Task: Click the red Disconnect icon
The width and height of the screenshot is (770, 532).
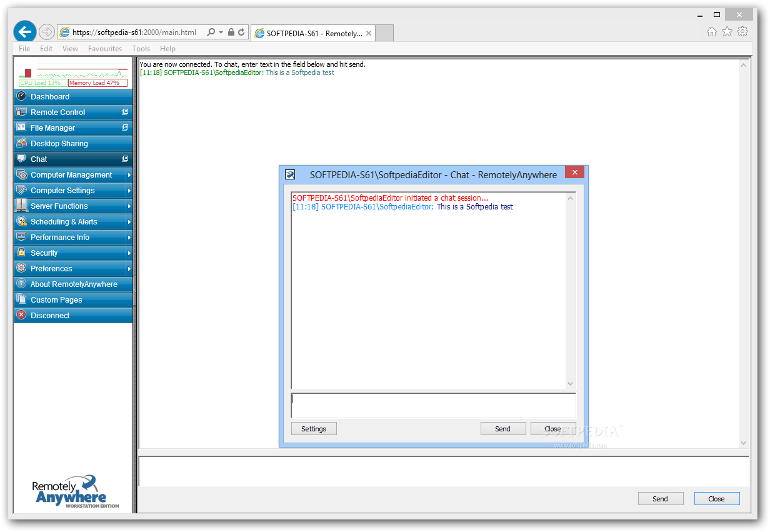Action: pos(22,315)
